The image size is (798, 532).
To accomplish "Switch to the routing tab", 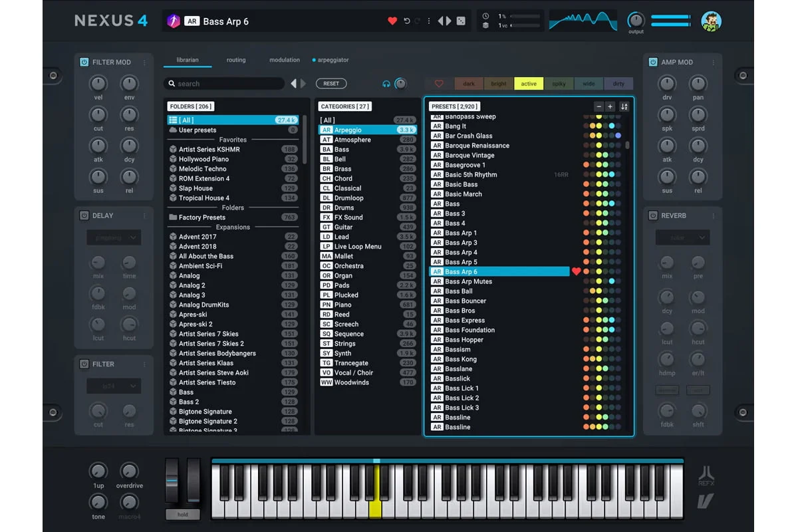I will coord(236,60).
